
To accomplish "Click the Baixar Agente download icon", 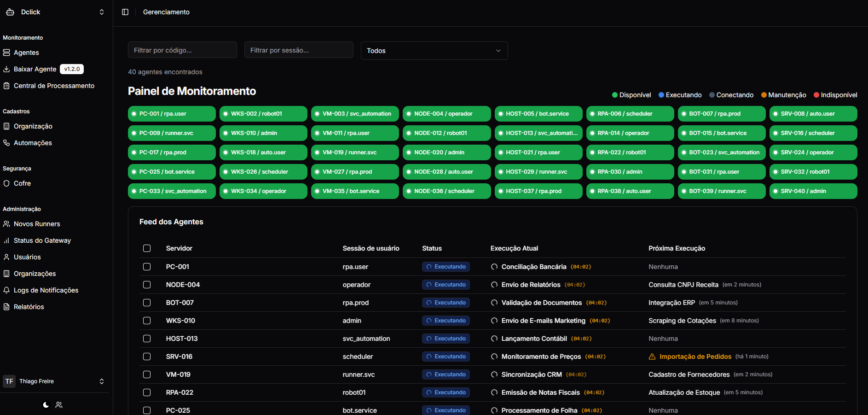I will point(6,69).
